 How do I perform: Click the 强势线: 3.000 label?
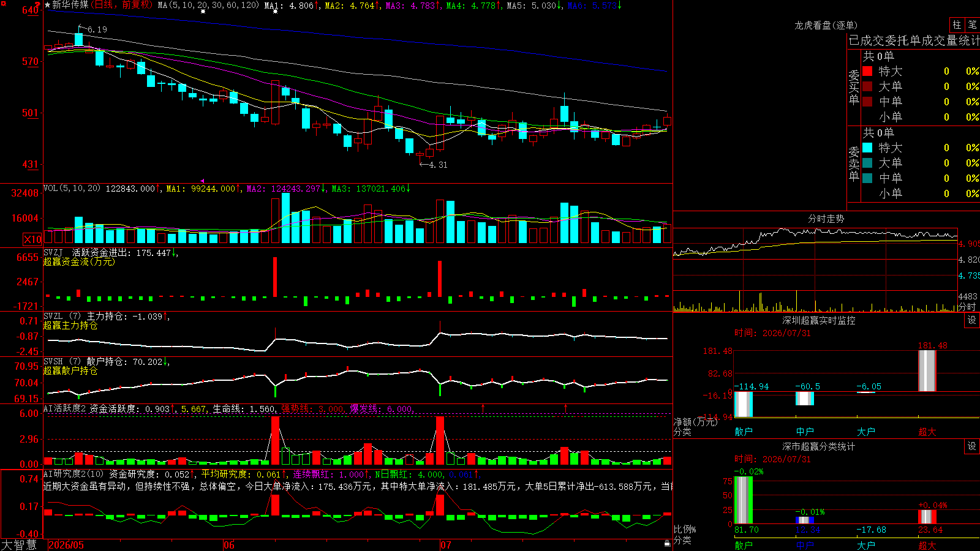(x=312, y=408)
